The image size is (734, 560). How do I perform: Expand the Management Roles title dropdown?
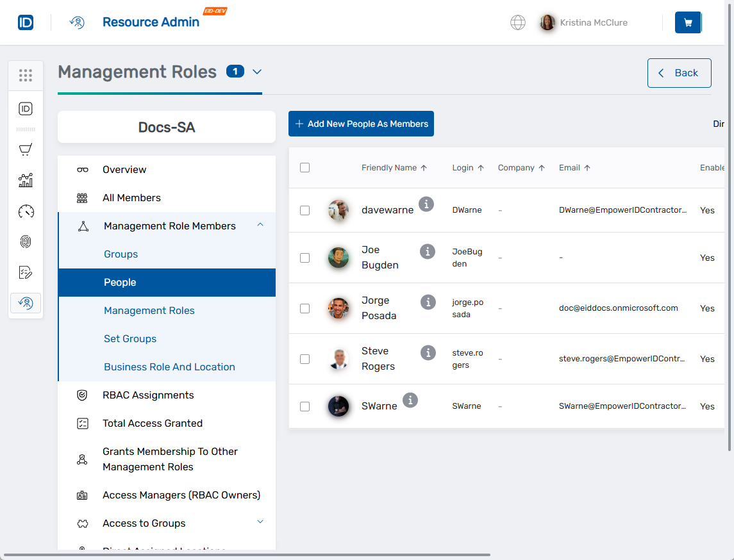256,72
